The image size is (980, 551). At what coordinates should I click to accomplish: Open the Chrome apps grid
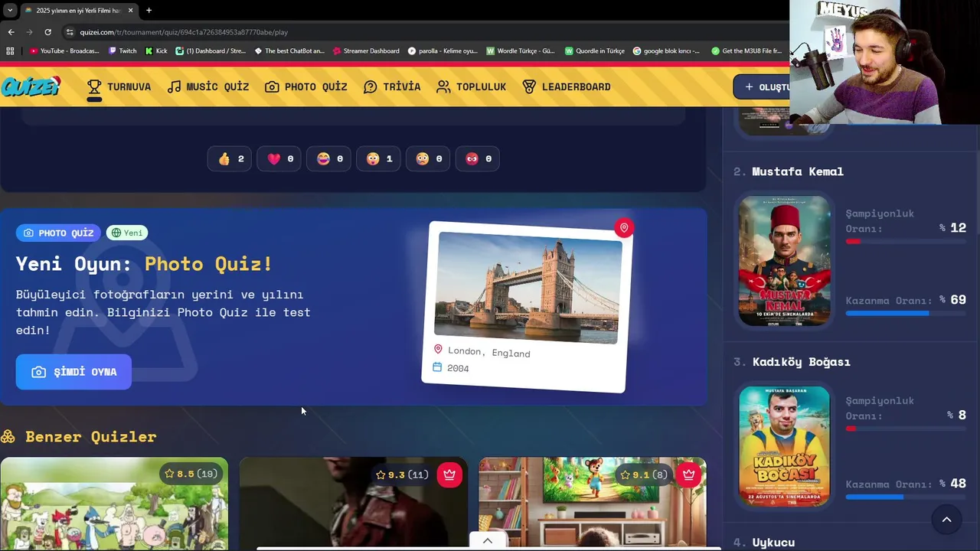tap(10, 51)
